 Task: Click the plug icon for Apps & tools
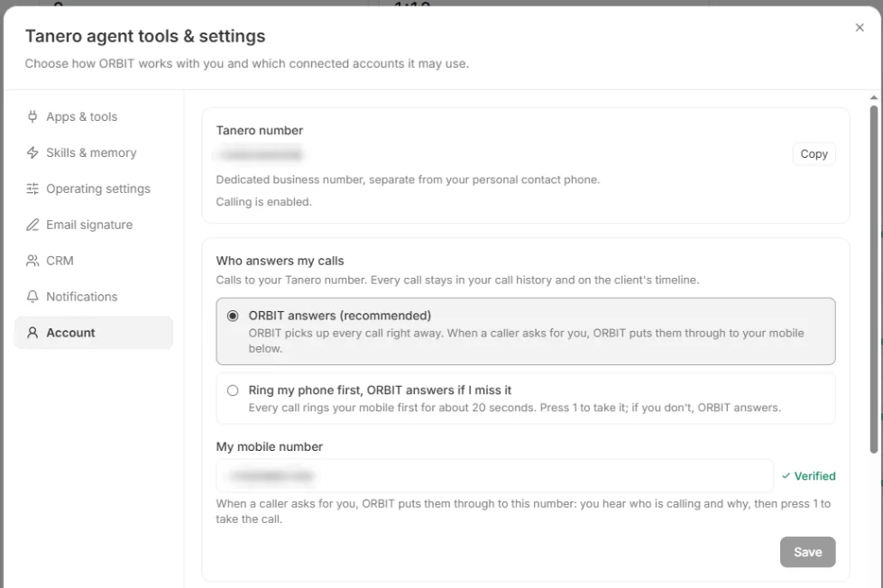pos(32,116)
